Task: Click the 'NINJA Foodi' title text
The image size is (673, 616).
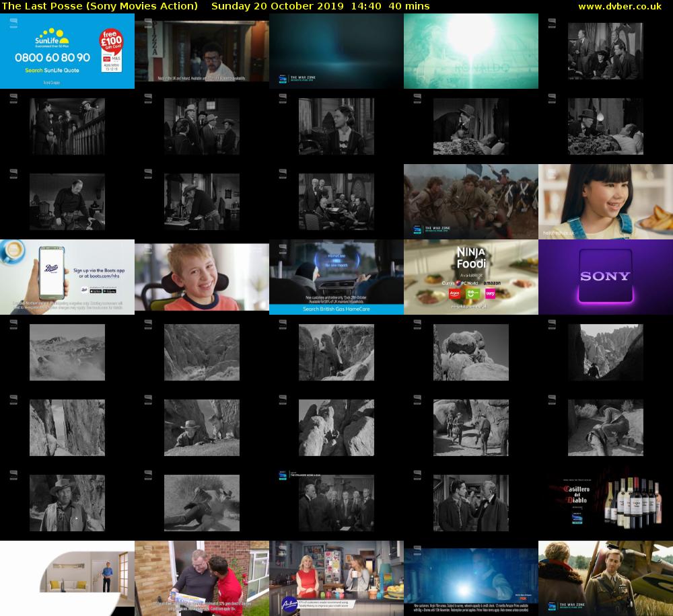Action: click(471, 258)
